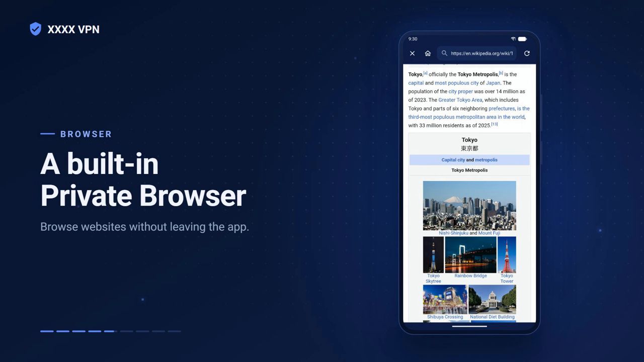This screenshot has width=644, height=362.
Task: Close the in-app browser with the X icon
Action: pyautogui.click(x=412, y=53)
